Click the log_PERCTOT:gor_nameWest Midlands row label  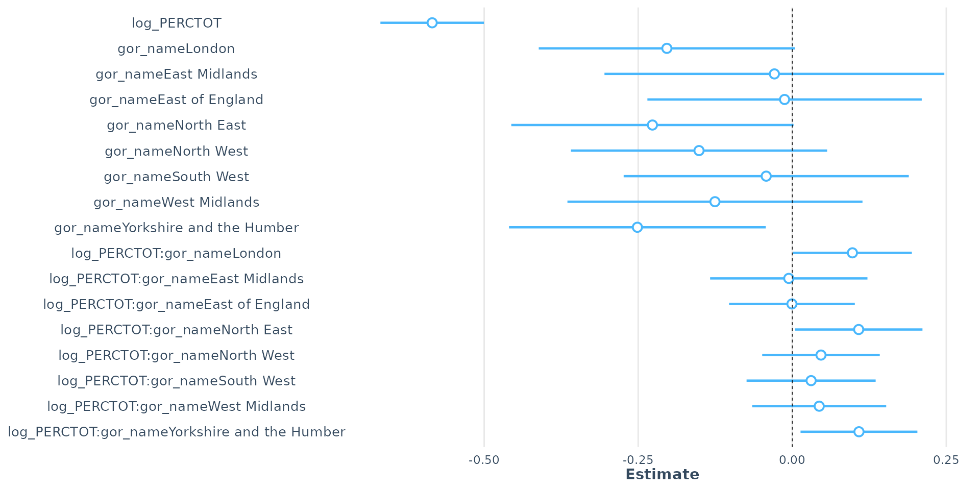pyautogui.click(x=177, y=406)
